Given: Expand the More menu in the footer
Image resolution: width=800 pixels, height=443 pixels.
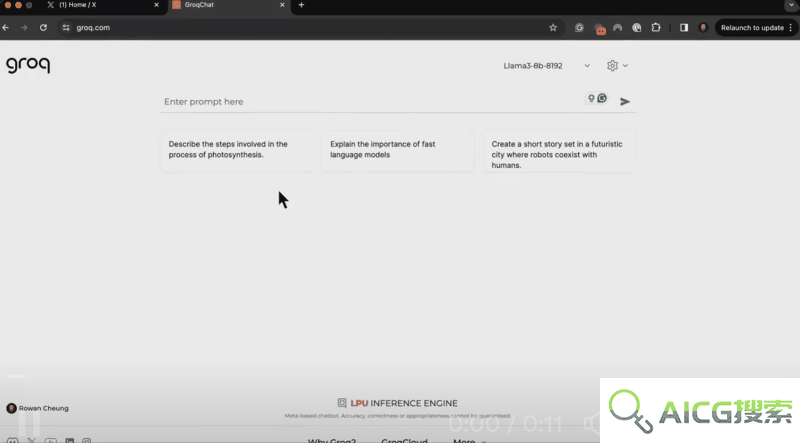Looking at the screenshot, I should point(469,440).
